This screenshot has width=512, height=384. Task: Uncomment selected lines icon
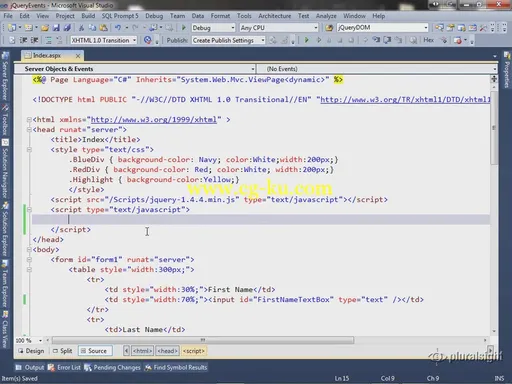pyautogui.click(x=59, y=40)
